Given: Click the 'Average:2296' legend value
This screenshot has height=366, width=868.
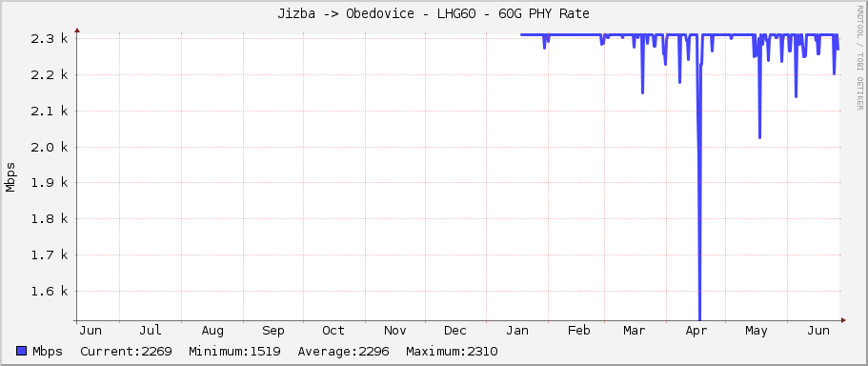Looking at the screenshot, I should pyautogui.click(x=343, y=351).
